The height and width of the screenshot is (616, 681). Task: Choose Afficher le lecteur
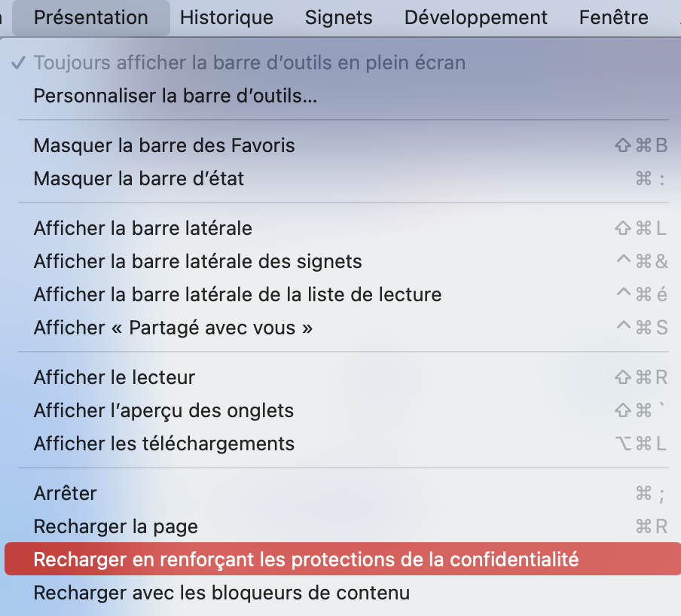(115, 377)
